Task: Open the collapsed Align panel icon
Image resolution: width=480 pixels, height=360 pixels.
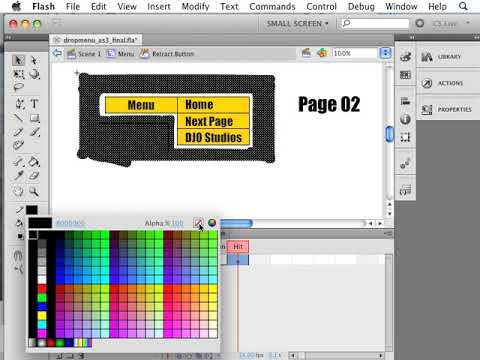Action: pos(405,101)
